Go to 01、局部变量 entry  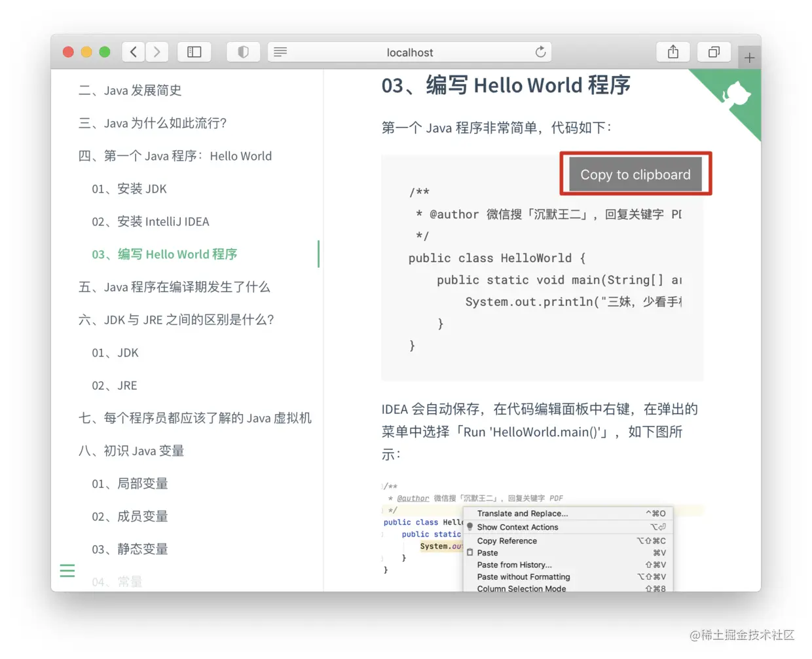(x=130, y=483)
